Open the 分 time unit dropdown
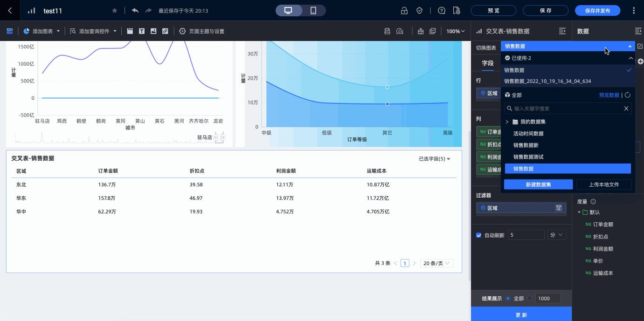The image size is (644, 321). [x=557, y=235]
